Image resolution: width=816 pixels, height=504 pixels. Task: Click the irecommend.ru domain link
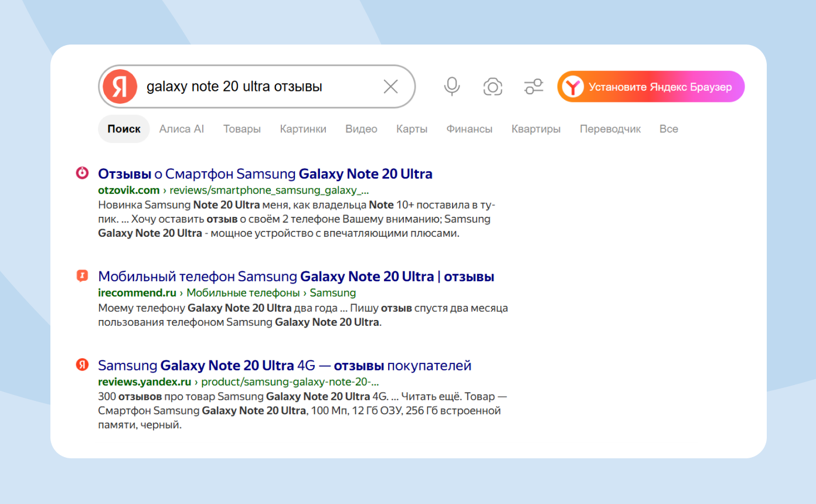click(137, 293)
